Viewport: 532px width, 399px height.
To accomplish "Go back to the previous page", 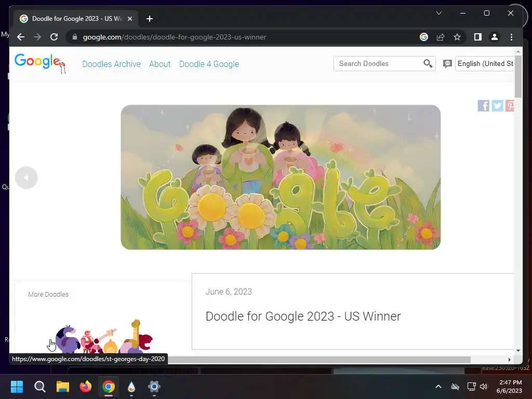I will coord(21,37).
